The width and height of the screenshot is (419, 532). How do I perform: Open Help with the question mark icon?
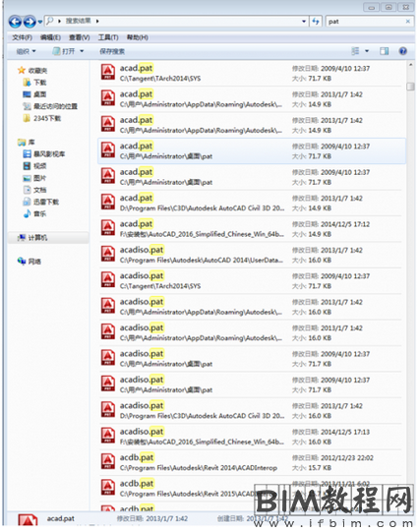tap(402, 51)
